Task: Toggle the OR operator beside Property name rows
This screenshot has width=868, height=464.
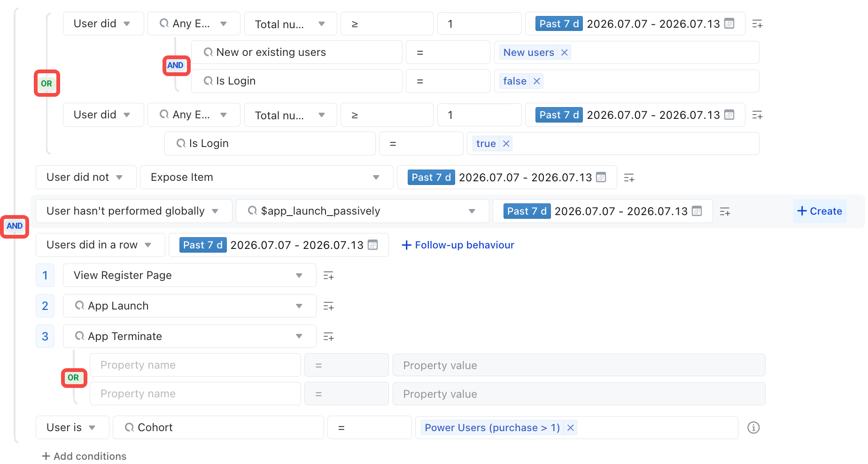Action: 73,378
